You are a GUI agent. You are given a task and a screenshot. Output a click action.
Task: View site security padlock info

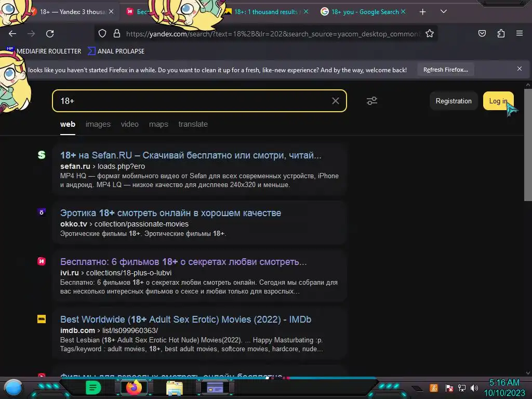click(x=117, y=34)
